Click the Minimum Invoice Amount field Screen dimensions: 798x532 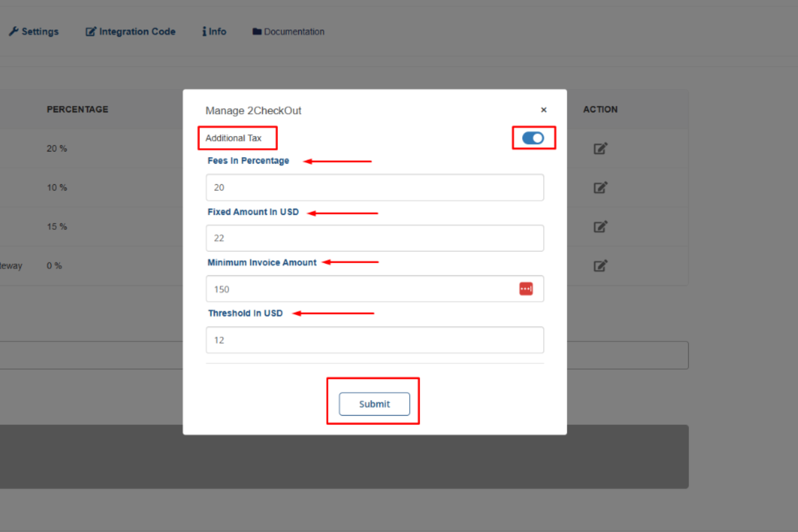click(x=361, y=289)
